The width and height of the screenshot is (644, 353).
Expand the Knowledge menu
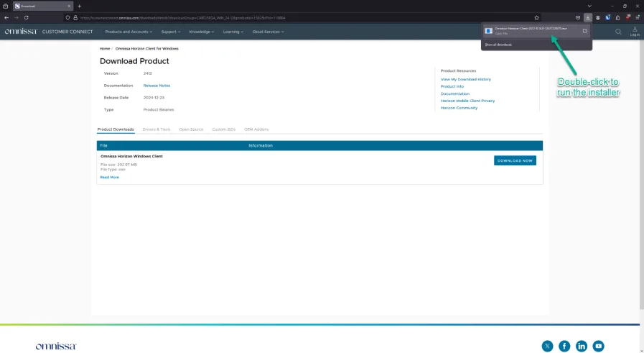(x=202, y=32)
